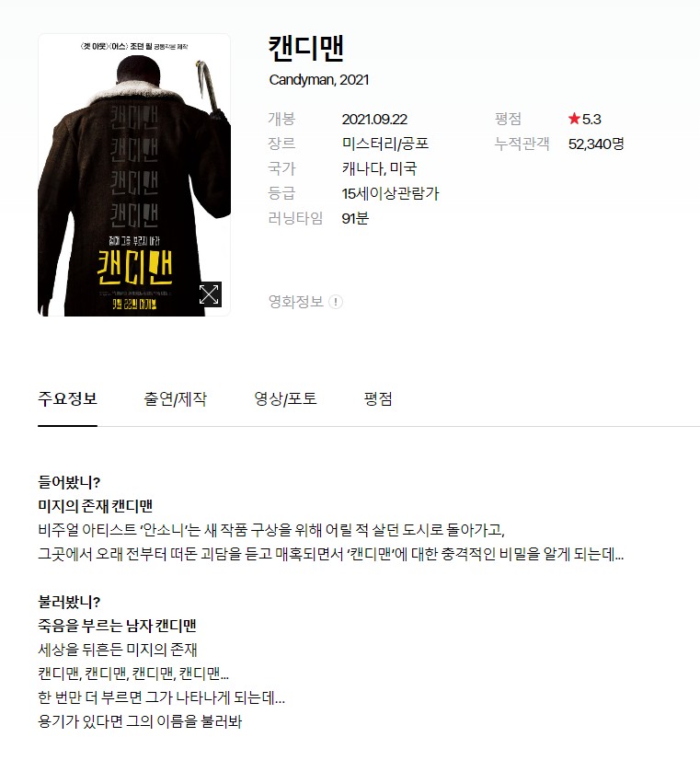The image size is (700, 760).
Task: Click the 캔디맨 movie title
Action: [306, 48]
